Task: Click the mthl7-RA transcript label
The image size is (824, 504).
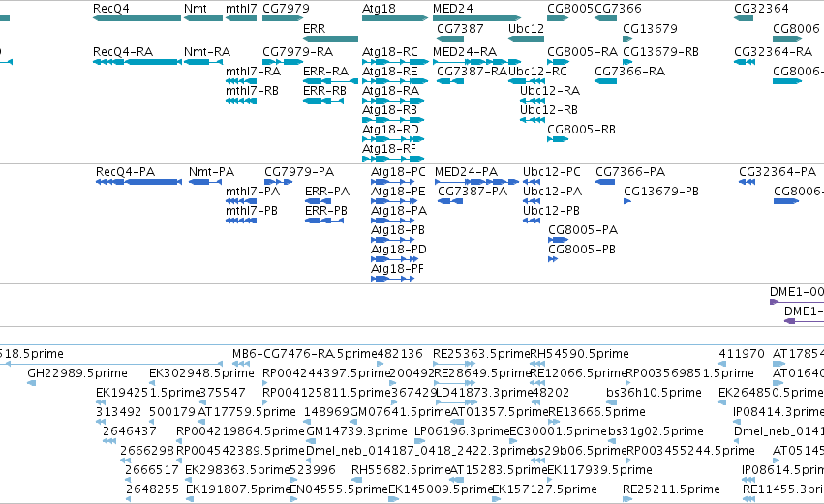Action: (254, 72)
